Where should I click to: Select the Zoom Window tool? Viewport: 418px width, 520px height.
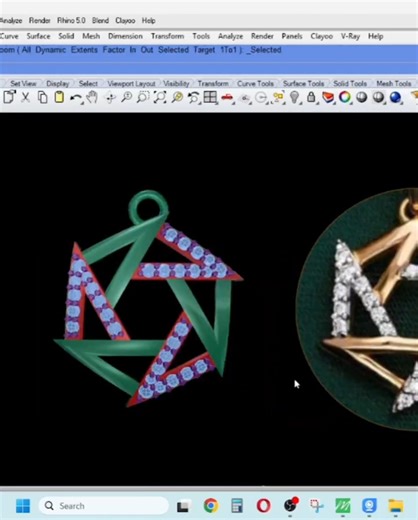[143, 97]
